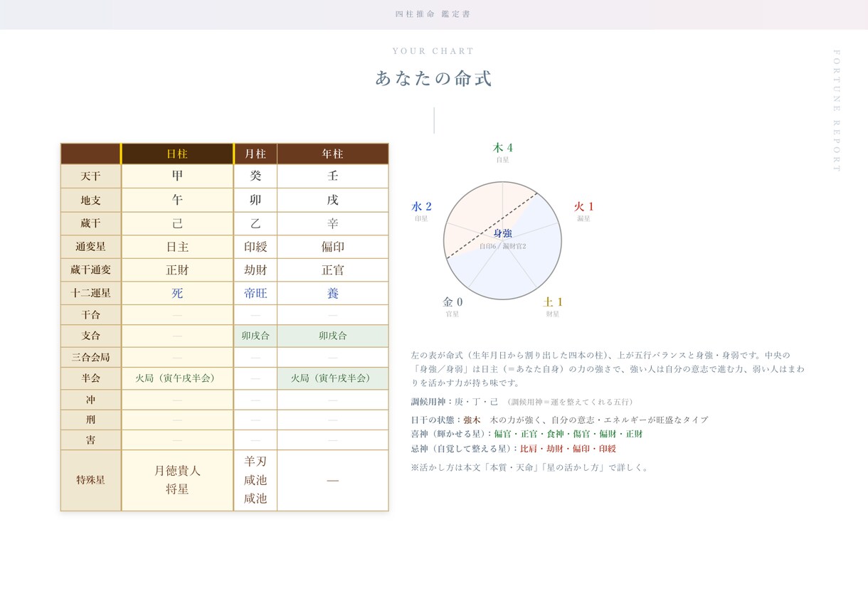Click the 害 row label
The image size is (868, 613).
click(91, 440)
